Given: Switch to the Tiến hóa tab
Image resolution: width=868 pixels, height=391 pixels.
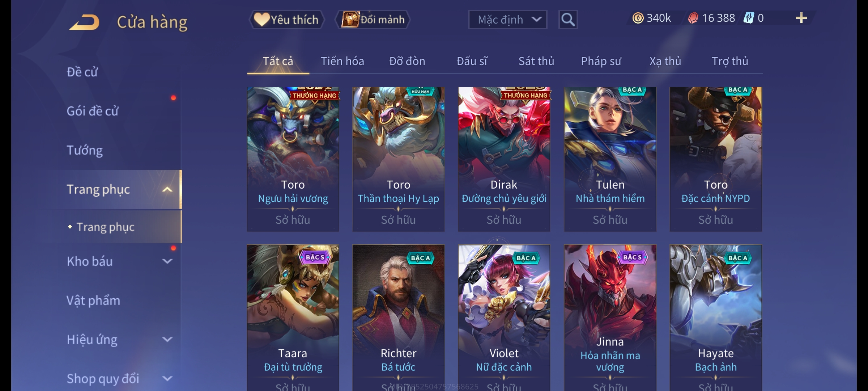Looking at the screenshot, I should point(342,61).
